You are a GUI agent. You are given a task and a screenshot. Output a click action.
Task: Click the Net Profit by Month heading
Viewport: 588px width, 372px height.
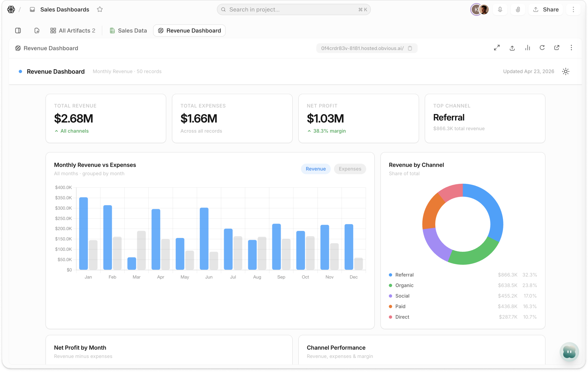tap(80, 348)
